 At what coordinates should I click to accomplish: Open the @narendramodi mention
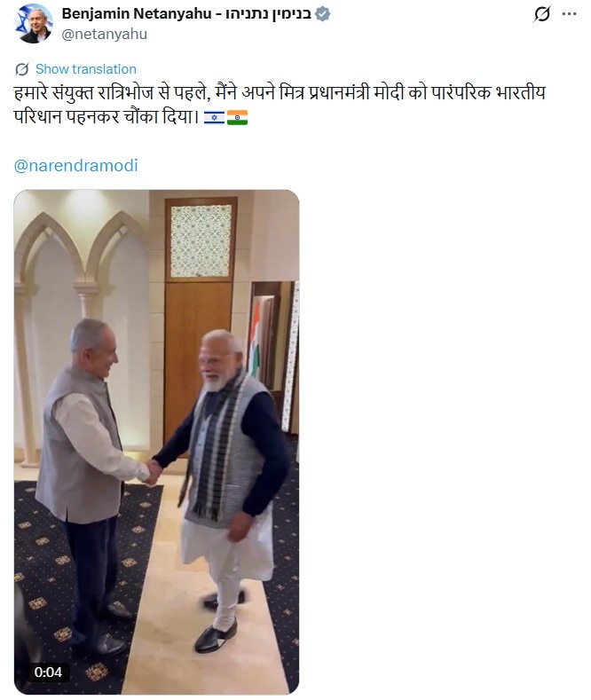[x=76, y=166]
